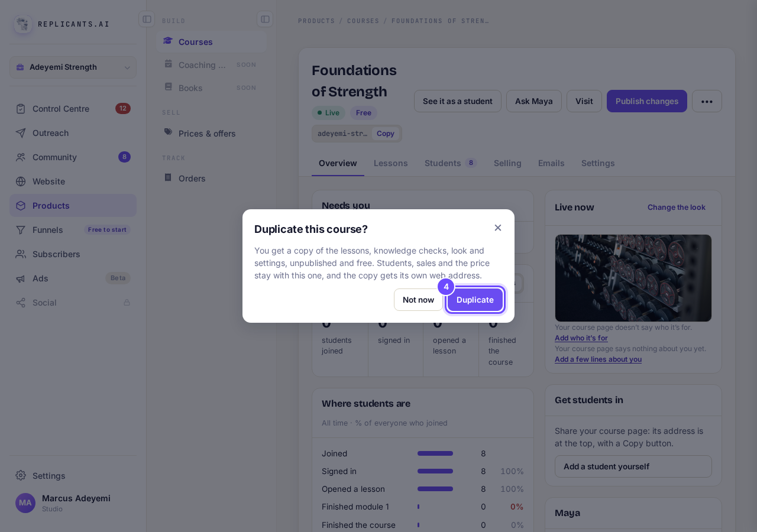Open Subscribers people icon
The image size is (757, 532).
[21, 254]
